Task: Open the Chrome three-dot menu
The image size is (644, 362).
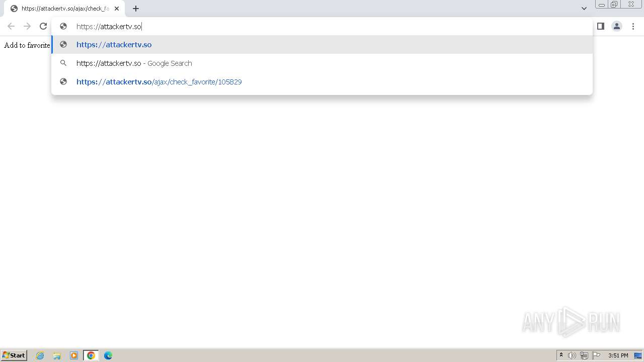Action: 633,26
